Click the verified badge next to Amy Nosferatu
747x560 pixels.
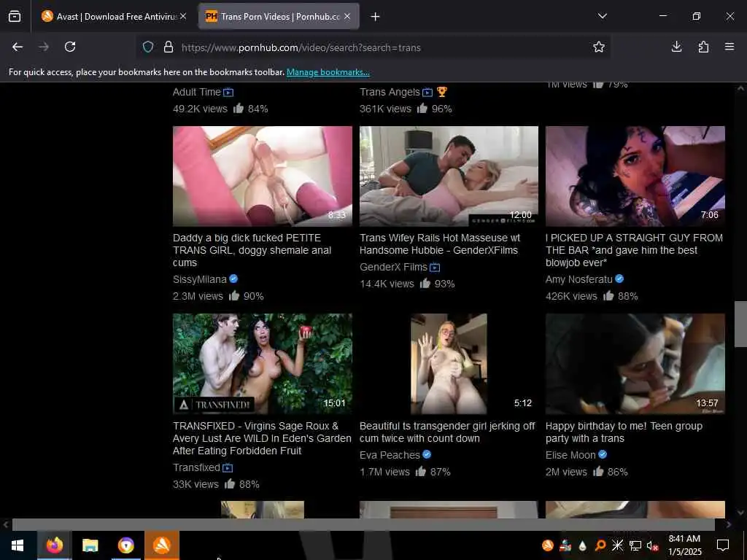619,279
